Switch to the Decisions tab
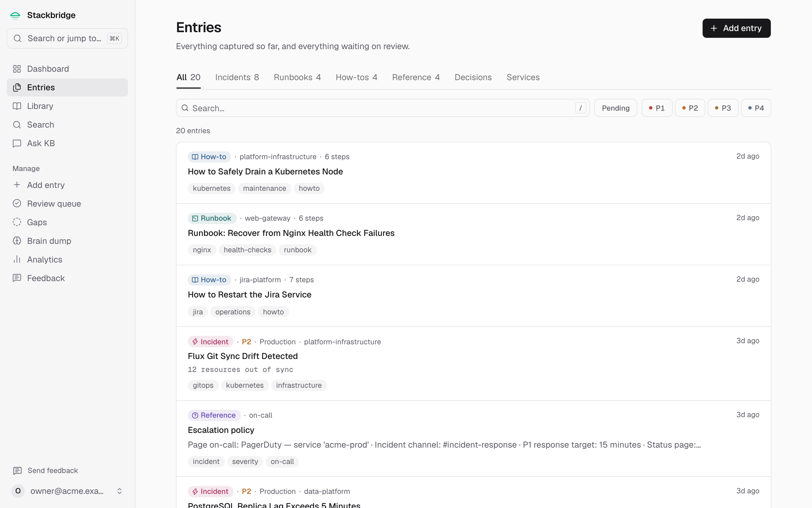Viewport: 812px width, 508px height. click(473, 77)
